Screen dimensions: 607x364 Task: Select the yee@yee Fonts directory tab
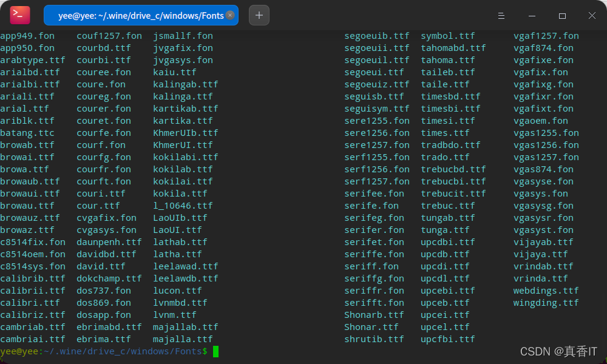[x=141, y=16]
